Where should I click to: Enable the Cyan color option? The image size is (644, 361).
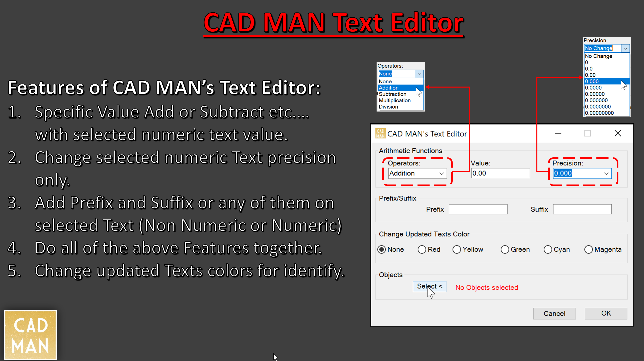(x=548, y=249)
